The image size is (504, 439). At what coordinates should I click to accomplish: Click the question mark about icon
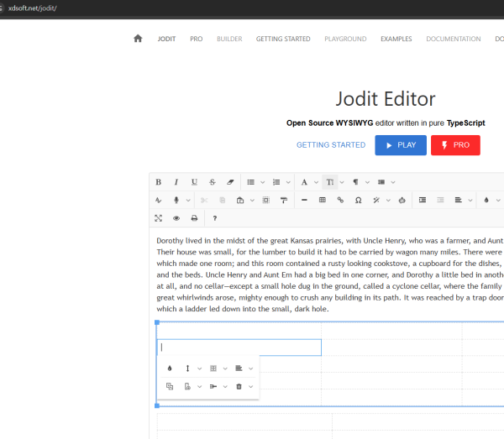coord(215,218)
